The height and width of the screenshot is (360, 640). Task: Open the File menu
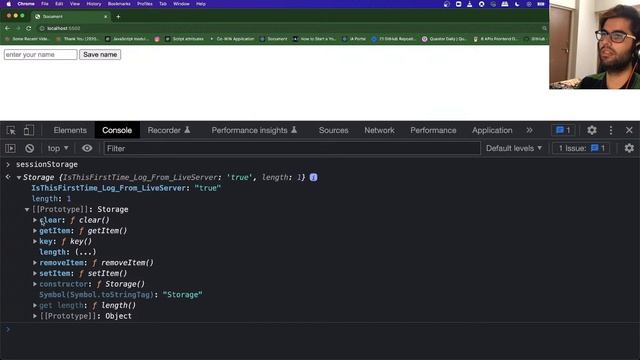45,4
